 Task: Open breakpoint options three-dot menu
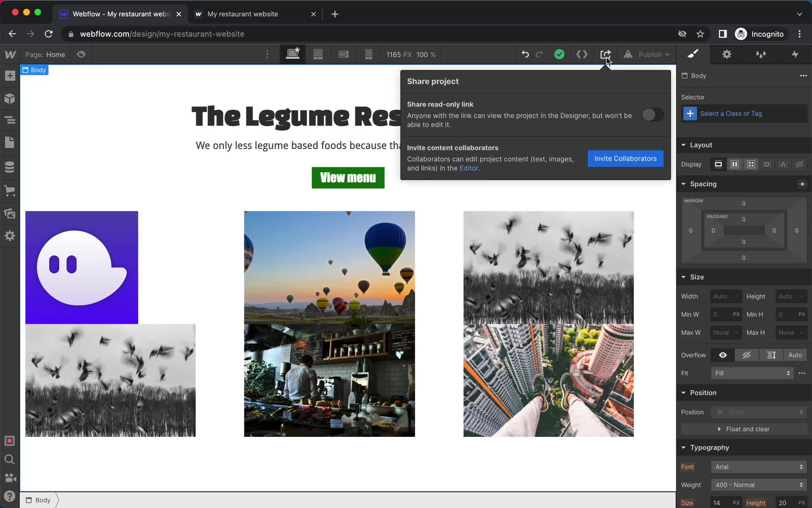267,54
